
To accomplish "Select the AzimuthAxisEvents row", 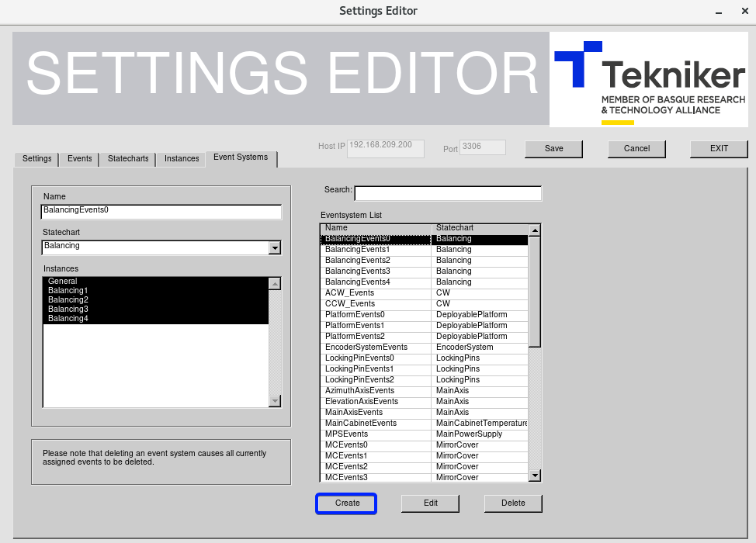I will pyautogui.click(x=425, y=391).
